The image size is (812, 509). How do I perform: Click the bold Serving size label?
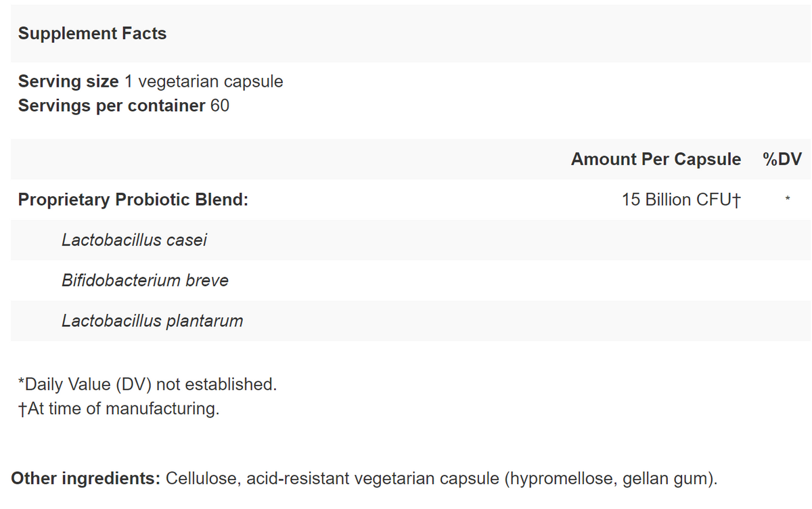[x=68, y=82]
